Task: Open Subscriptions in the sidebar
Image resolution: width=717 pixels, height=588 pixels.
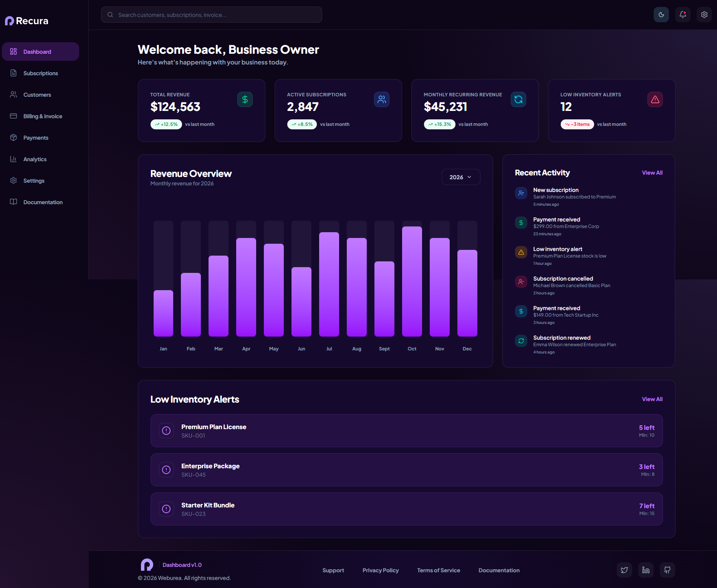Action: [x=40, y=73]
